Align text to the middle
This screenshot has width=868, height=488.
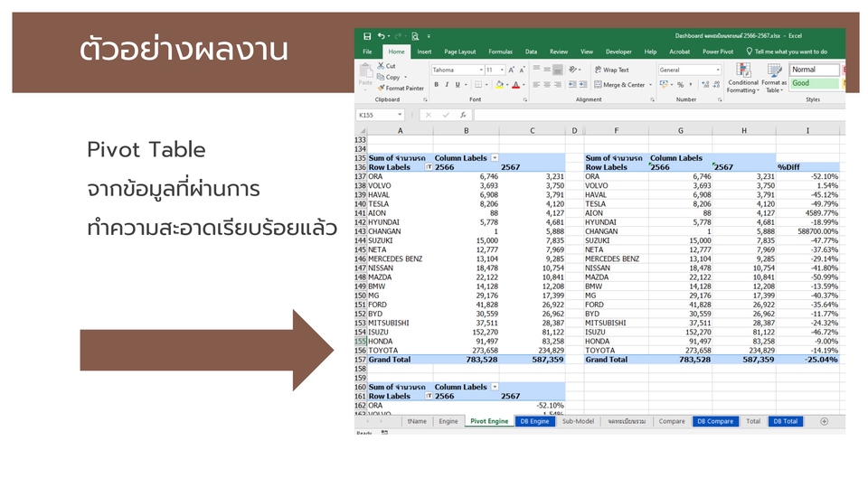click(x=547, y=70)
